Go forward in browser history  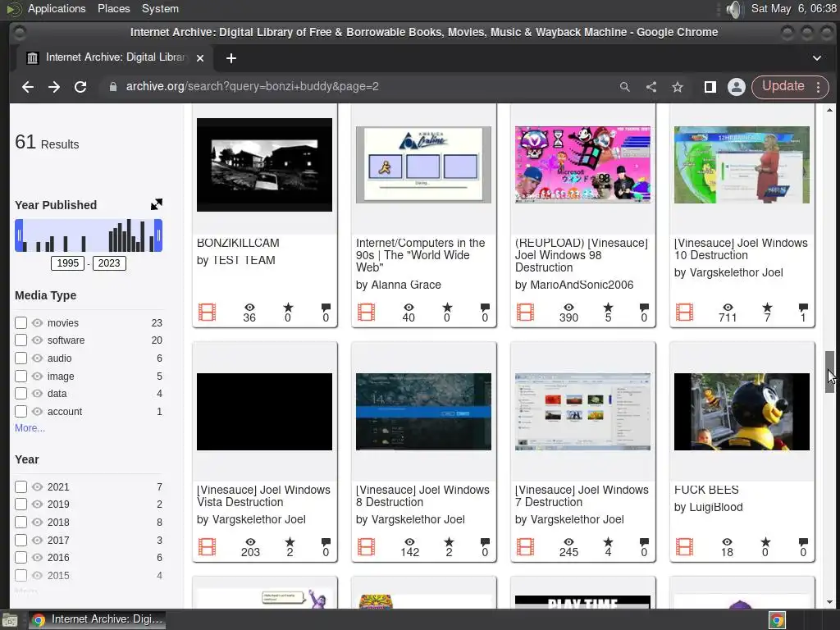click(x=54, y=87)
